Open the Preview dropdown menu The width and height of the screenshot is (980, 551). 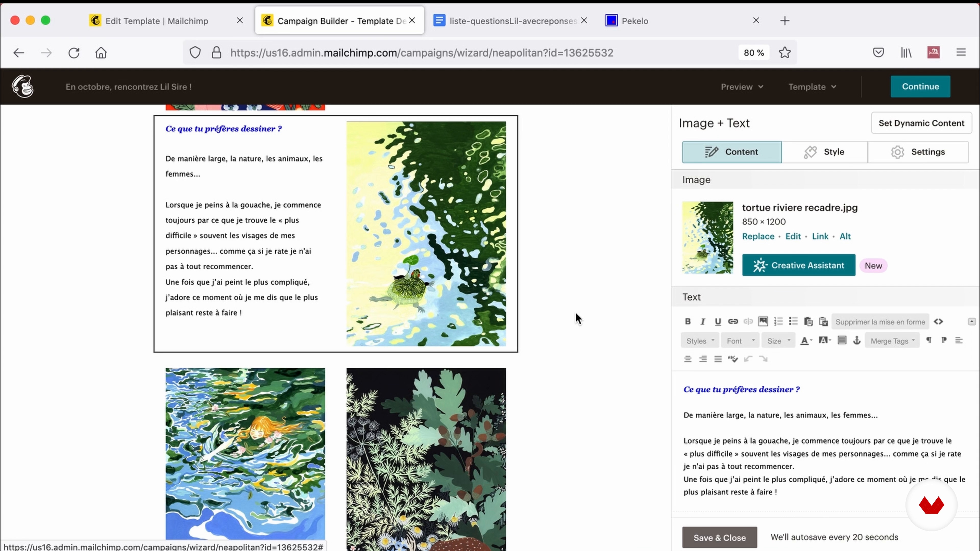pyautogui.click(x=742, y=87)
